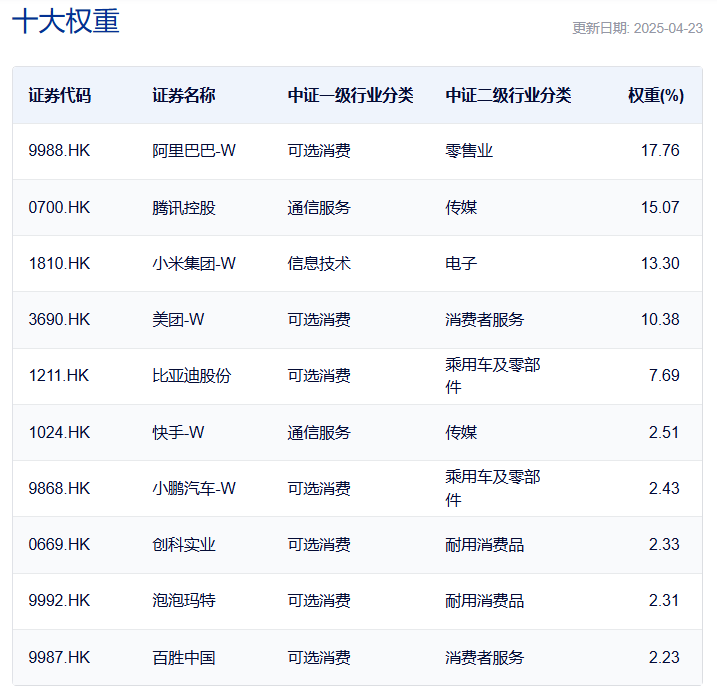Click 电子 sub-industry cell
The width and height of the screenshot is (717, 697).
tap(461, 263)
